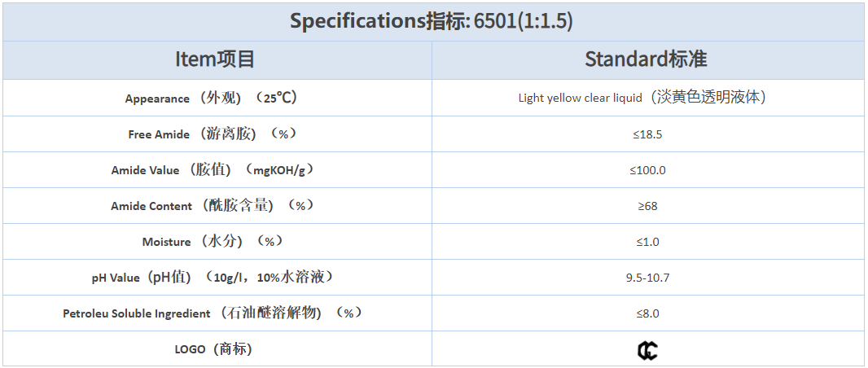Select the Moisture row label
Image resolution: width=868 pixels, height=368 pixels.
click(213, 242)
